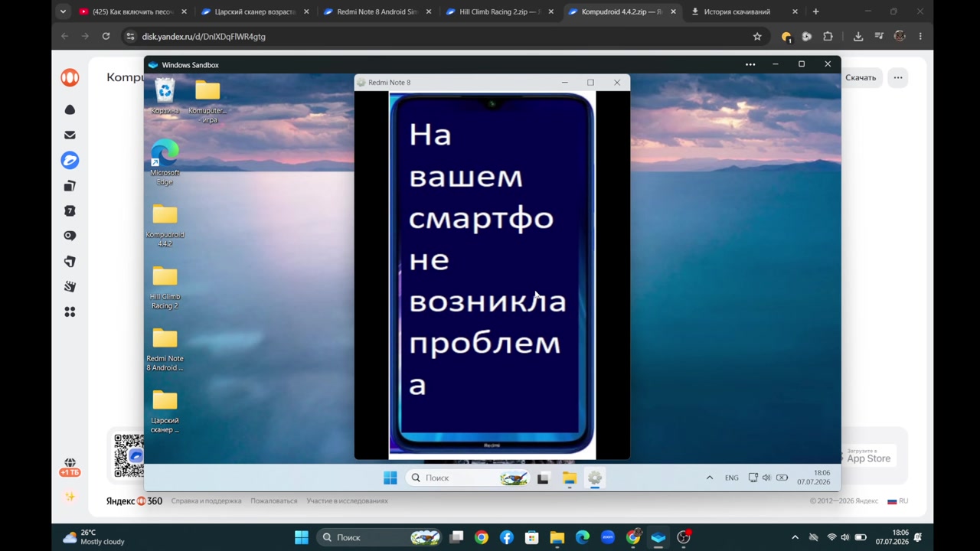
Task: Show hidden icons in host system tray
Action: [x=795, y=537]
